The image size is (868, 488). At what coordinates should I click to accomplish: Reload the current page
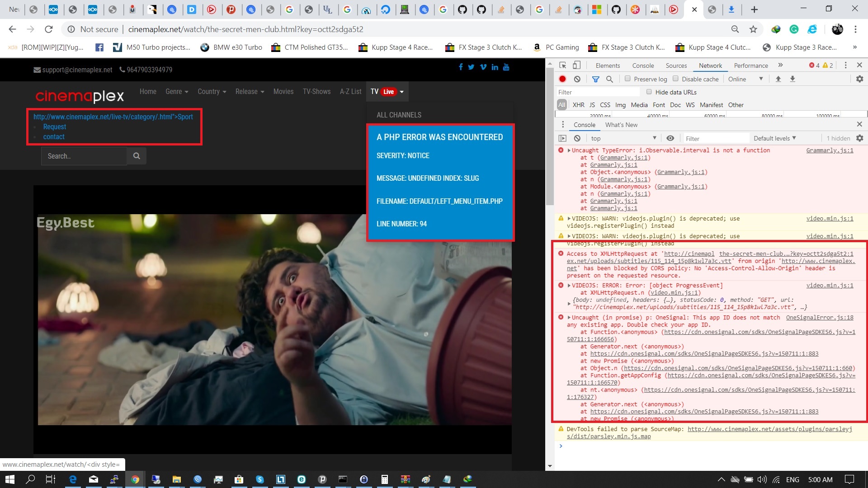pyautogui.click(x=49, y=29)
